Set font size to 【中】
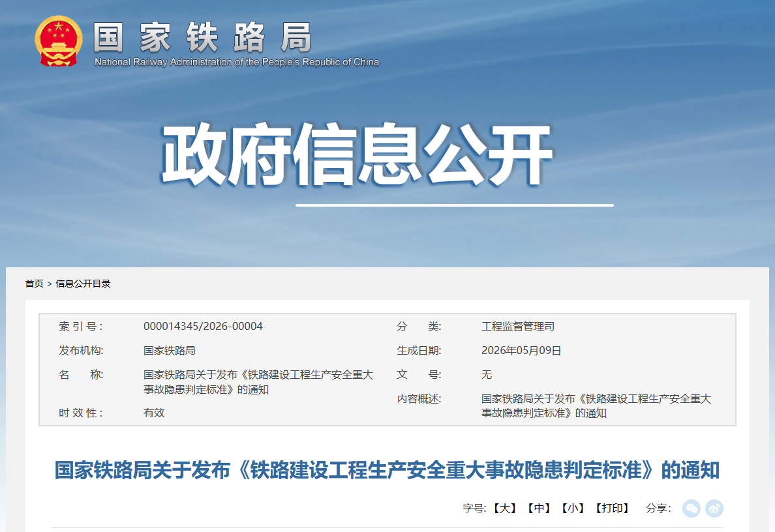 539,509
